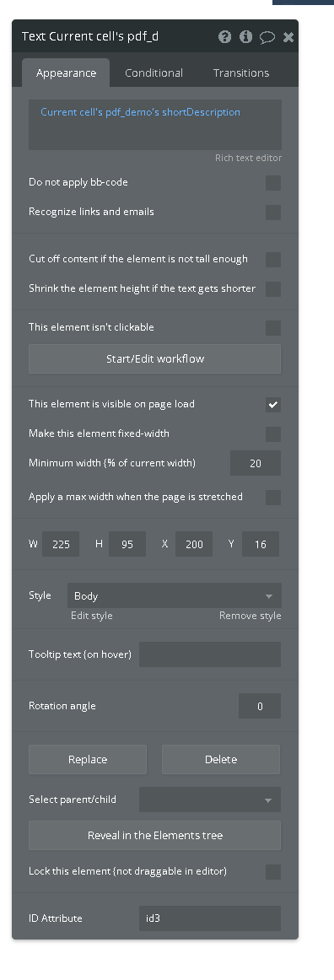Enable Do not apply bb-code checkbox
The image size is (334, 980).
tap(273, 183)
